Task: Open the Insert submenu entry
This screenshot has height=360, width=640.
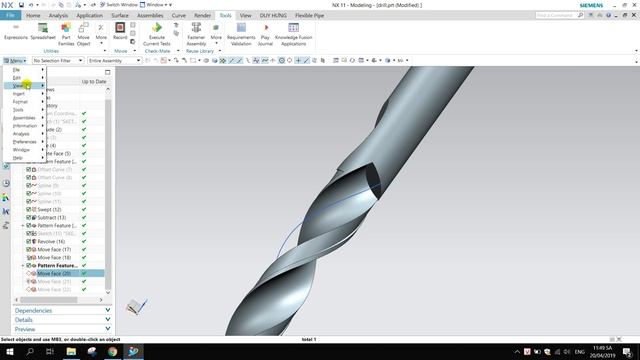Action: tap(24, 94)
